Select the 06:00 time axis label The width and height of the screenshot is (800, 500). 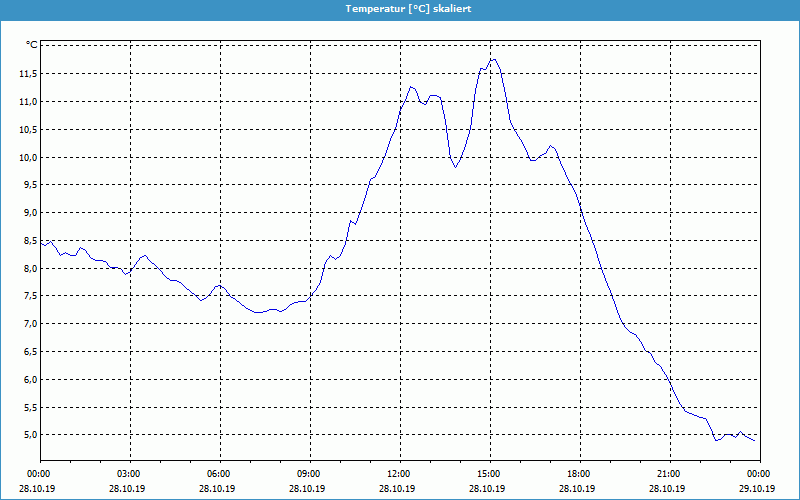point(219,474)
